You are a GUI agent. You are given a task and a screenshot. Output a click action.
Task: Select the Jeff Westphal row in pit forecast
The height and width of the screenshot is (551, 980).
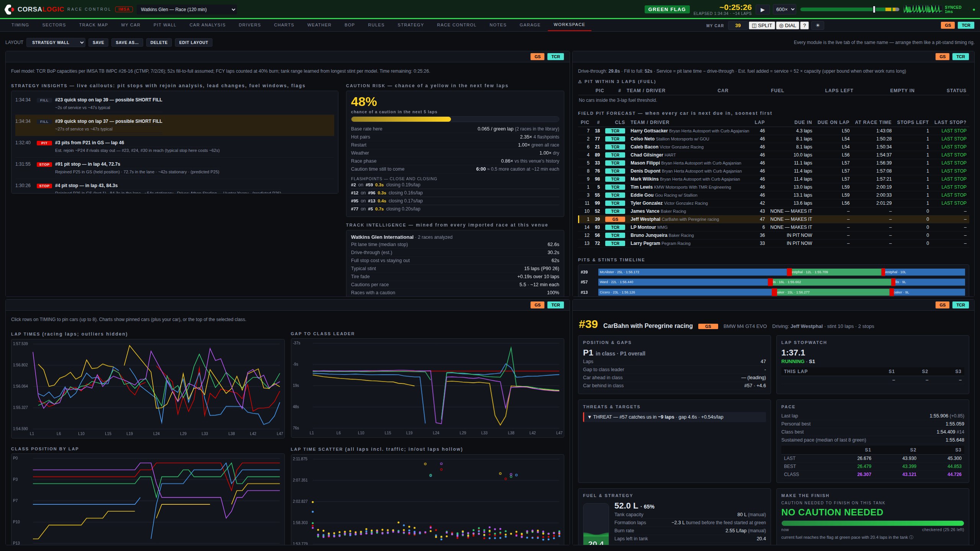[x=774, y=219]
